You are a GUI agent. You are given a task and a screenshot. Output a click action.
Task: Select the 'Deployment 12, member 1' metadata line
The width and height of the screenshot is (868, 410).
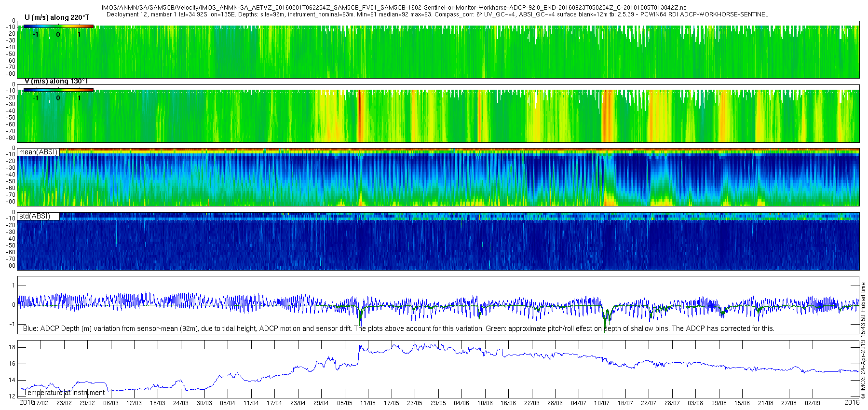coord(437,14)
